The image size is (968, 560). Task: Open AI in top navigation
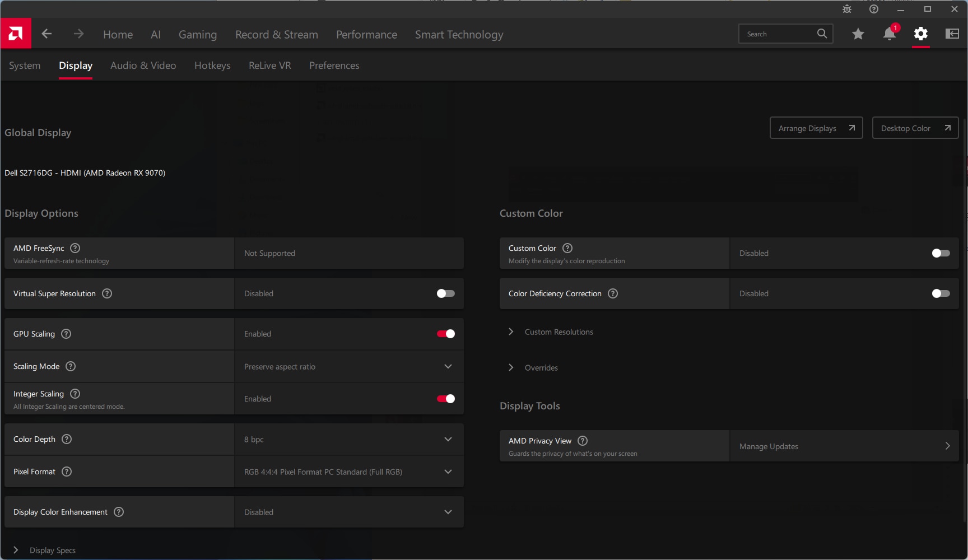pyautogui.click(x=156, y=34)
